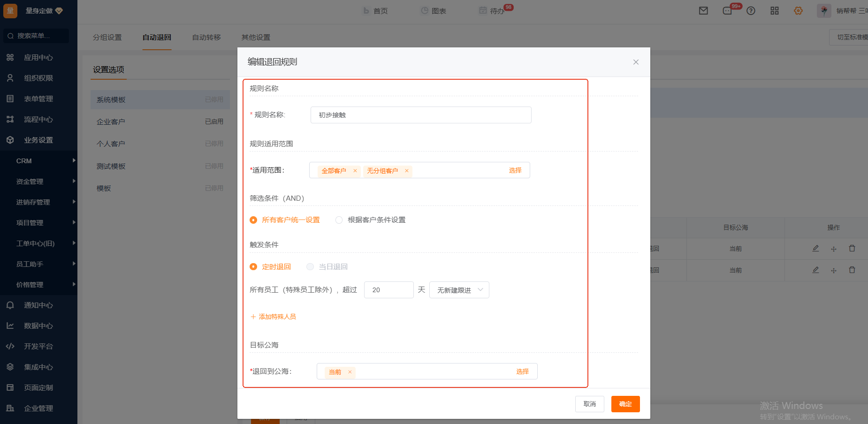
Task: Expand the 员工助手 submenu arrow
Action: click(x=74, y=264)
